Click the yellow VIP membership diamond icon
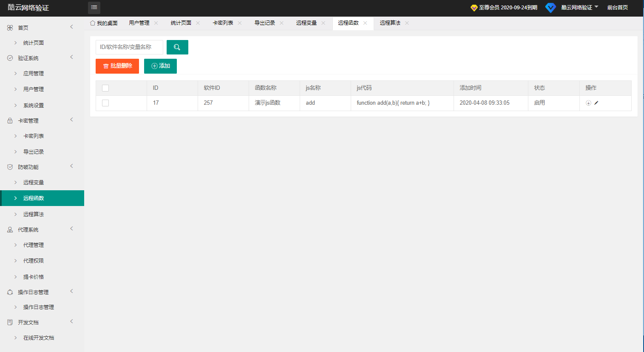Viewport: 644px width, 352px height. (x=473, y=7)
